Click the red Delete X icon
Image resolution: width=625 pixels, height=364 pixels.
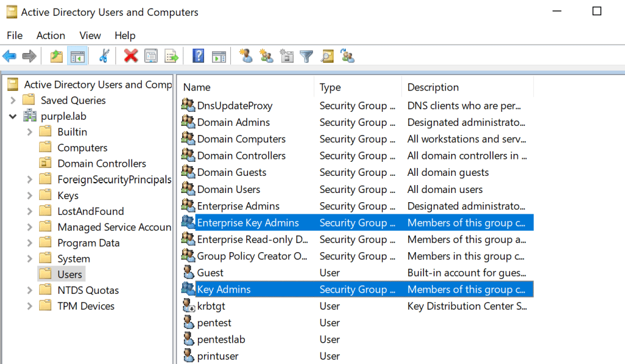(x=131, y=57)
